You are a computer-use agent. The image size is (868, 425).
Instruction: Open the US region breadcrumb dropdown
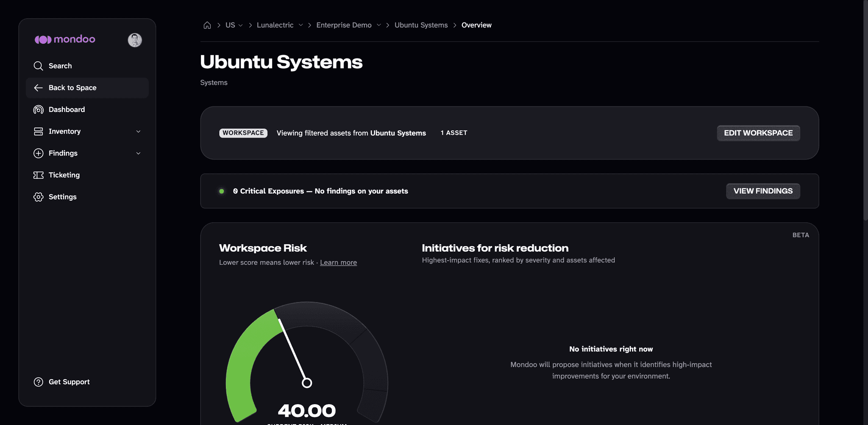pyautogui.click(x=240, y=25)
